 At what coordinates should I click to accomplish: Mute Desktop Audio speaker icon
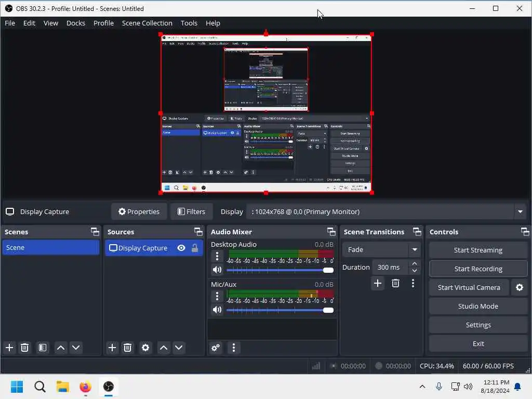pyautogui.click(x=217, y=270)
